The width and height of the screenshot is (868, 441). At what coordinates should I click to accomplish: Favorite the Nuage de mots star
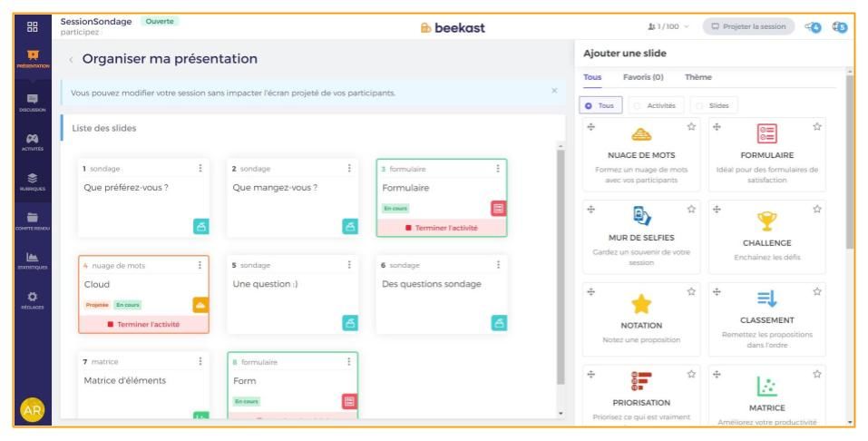tap(691, 127)
